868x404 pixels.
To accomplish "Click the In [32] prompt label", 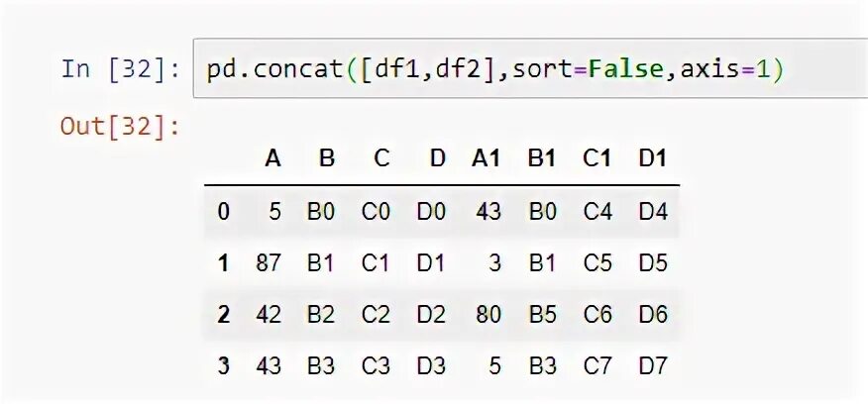I will (x=121, y=69).
